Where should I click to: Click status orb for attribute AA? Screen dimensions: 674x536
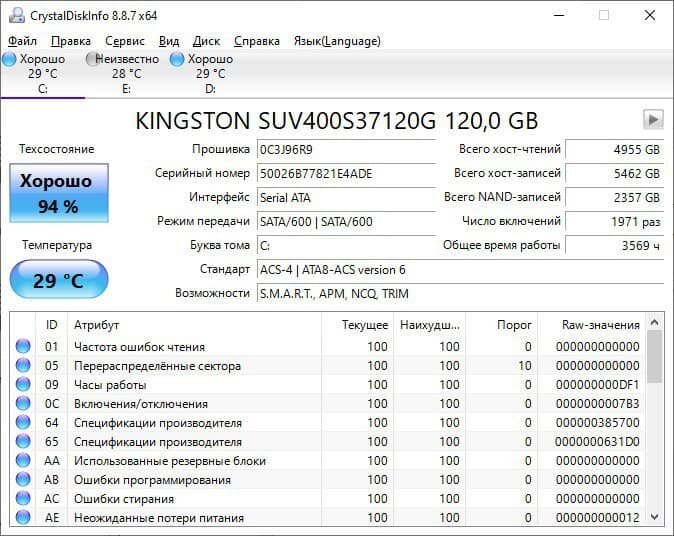(x=23, y=460)
